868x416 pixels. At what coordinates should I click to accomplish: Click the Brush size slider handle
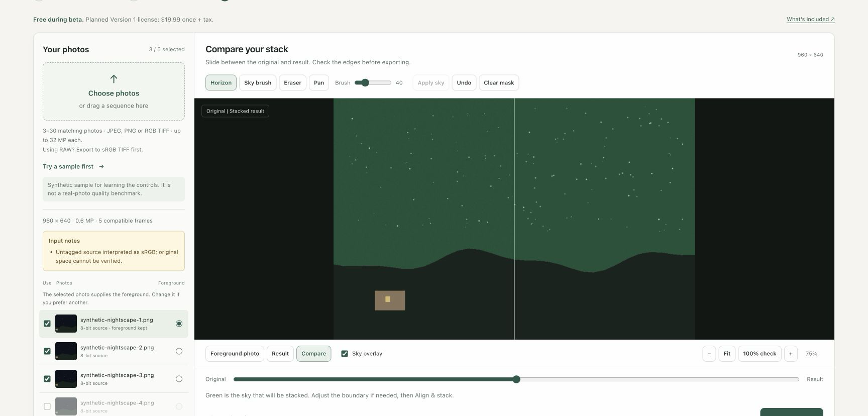click(x=365, y=83)
